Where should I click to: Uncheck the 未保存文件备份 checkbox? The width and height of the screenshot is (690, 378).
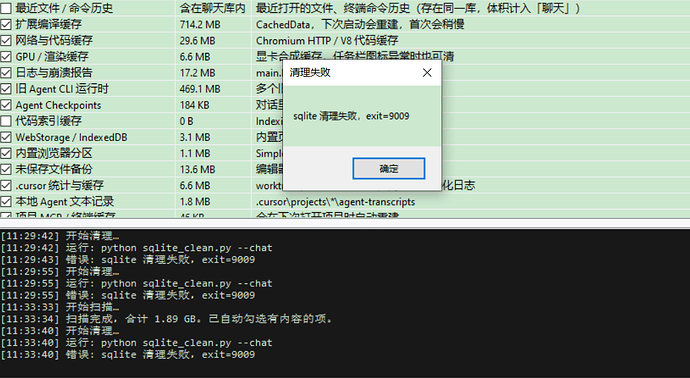[6, 169]
